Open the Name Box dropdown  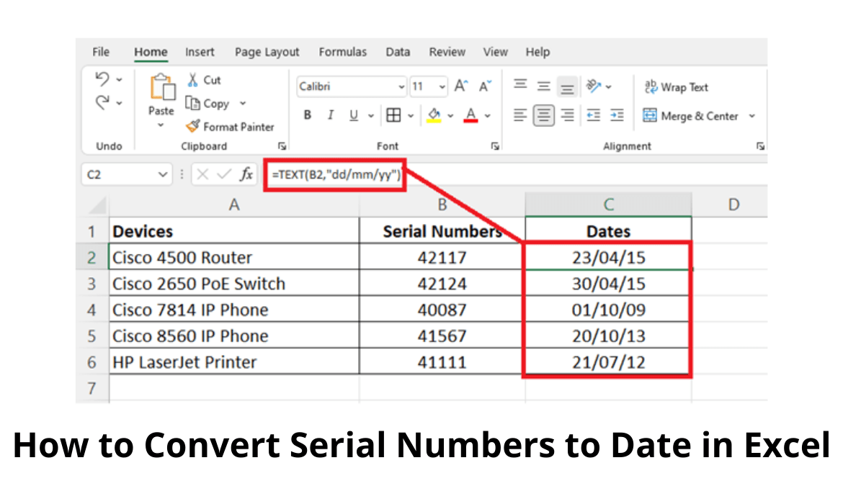pyautogui.click(x=163, y=174)
